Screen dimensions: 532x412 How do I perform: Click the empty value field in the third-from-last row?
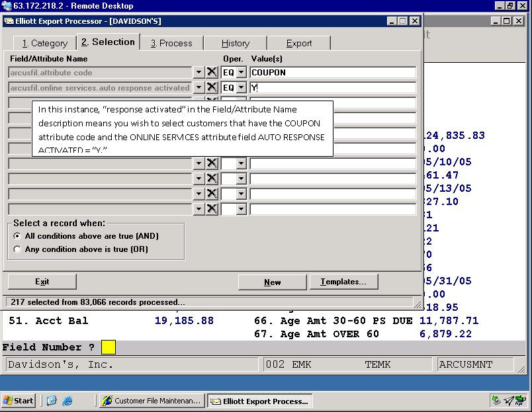pyautogui.click(x=333, y=179)
